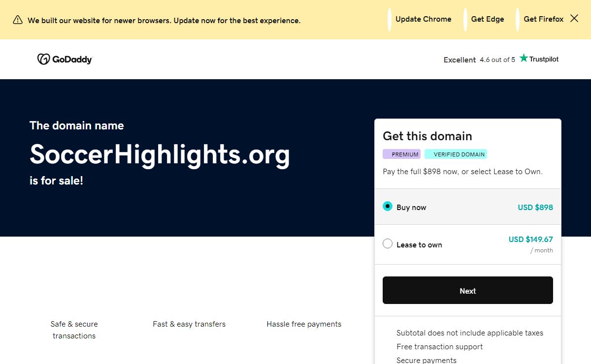Image resolution: width=591 pixels, height=364 pixels.
Task: Click 'The domain name' text
Action: (x=76, y=125)
